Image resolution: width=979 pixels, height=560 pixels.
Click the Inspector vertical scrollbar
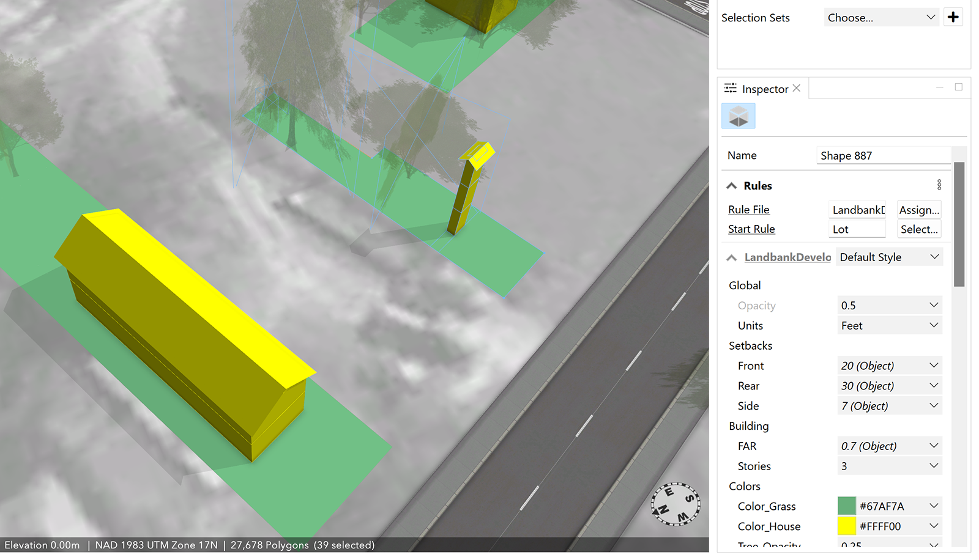(x=959, y=224)
